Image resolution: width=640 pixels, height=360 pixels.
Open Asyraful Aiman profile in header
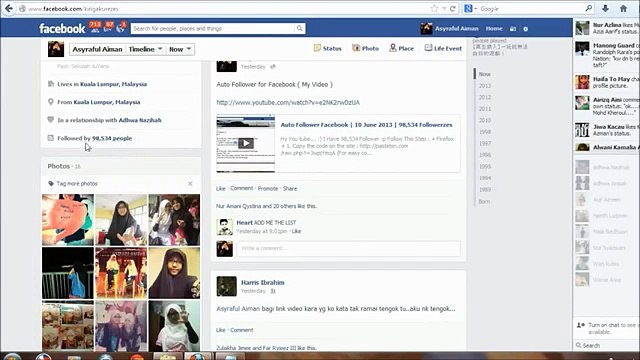(x=449, y=29)
